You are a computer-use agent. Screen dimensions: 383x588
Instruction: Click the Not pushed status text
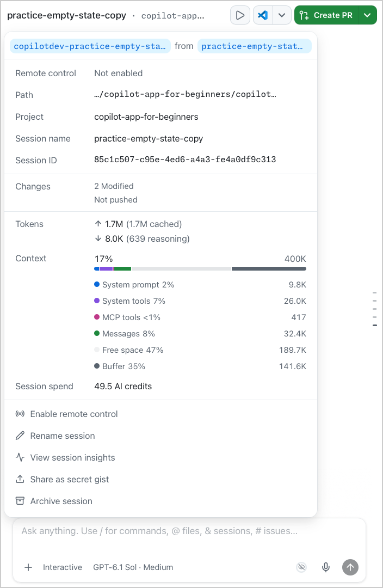click(116, 200)
